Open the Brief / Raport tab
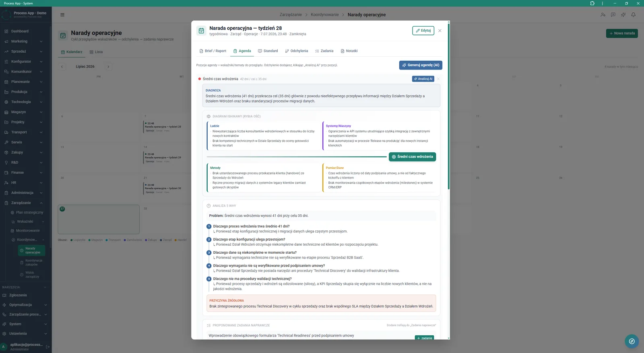 coord(213,51)
